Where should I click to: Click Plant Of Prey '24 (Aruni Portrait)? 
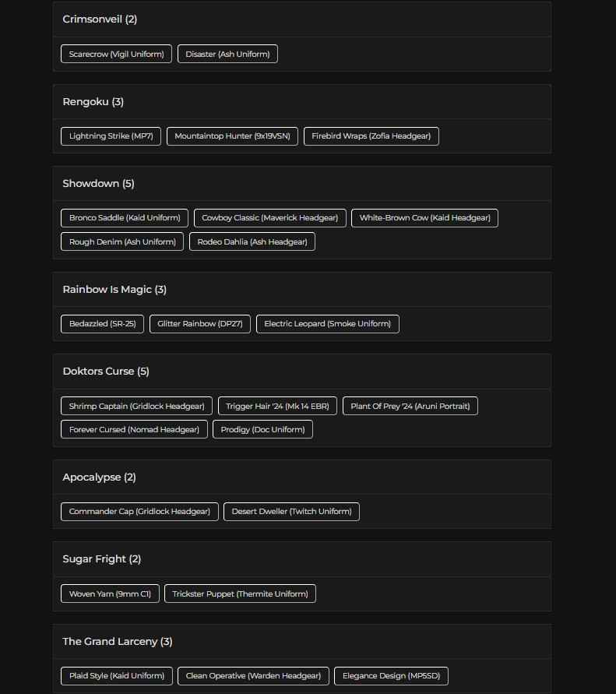410,406
